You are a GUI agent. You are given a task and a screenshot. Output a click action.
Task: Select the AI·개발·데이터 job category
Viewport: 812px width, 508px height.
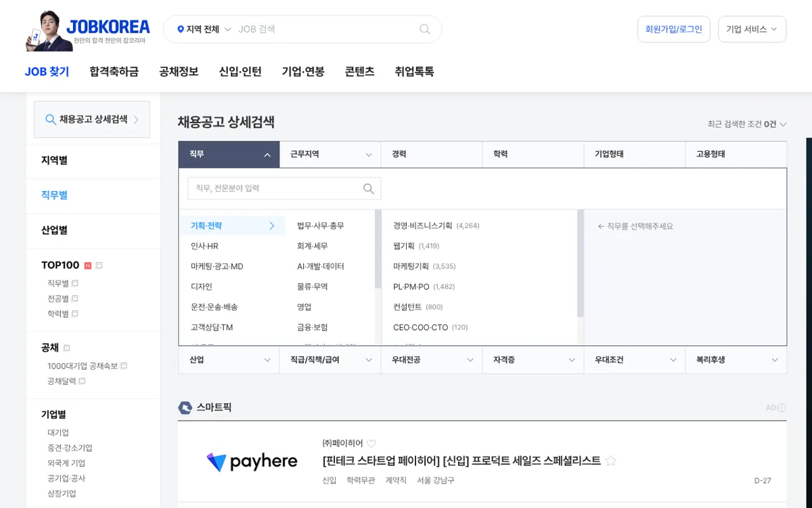coord(321,266)
